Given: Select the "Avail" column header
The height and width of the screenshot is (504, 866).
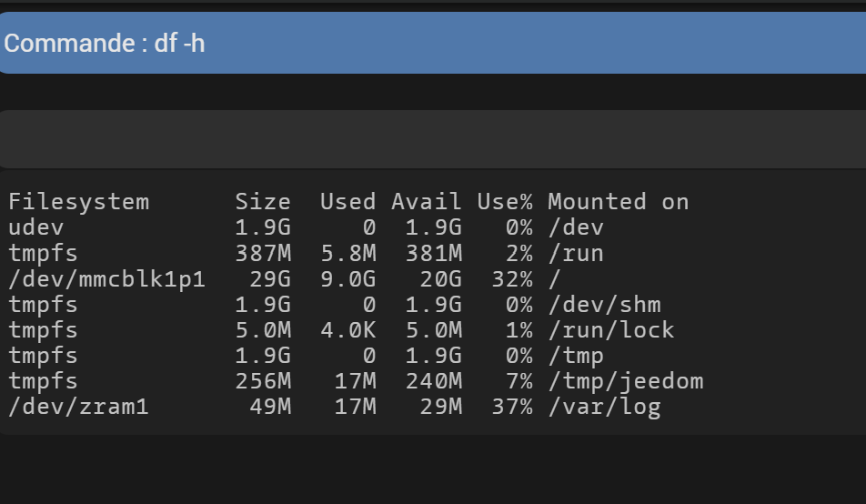Looking at the screenshot, I should tap(426, 202).
